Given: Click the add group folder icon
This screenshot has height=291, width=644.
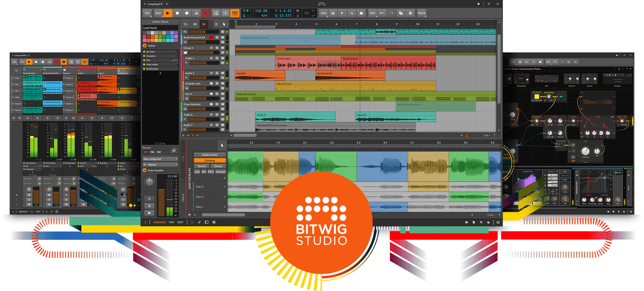Looking at the screenshot, I should tap(361, 13).
